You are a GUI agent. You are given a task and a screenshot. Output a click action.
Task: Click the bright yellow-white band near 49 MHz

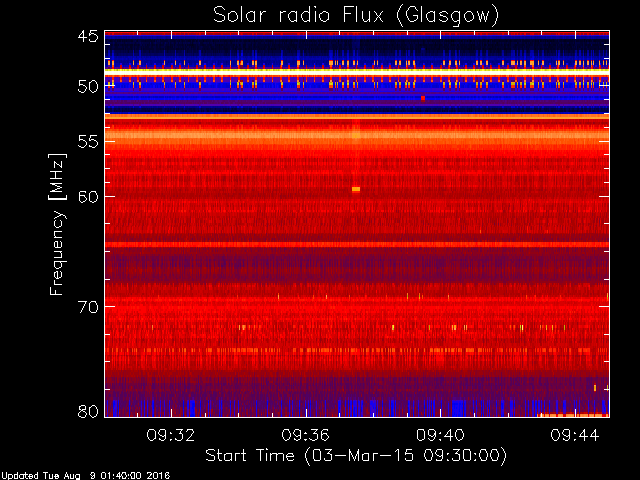[357, 71]
